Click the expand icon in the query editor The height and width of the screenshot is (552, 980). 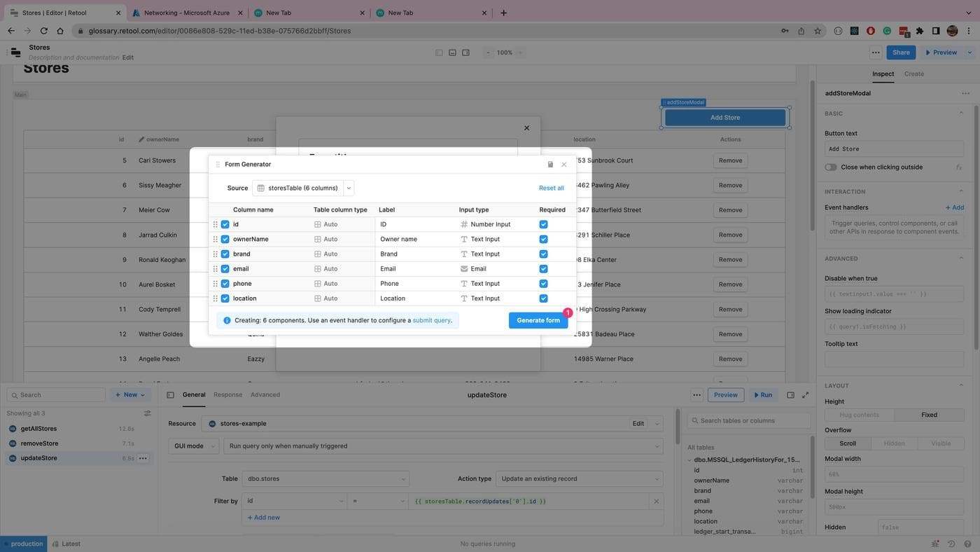point(805,395)
